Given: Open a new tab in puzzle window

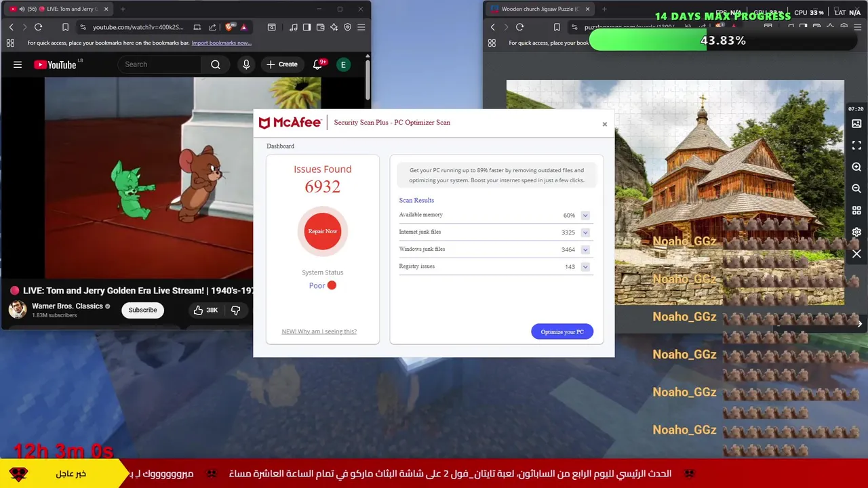Looking at the screenshot, I should pos(604,9).
